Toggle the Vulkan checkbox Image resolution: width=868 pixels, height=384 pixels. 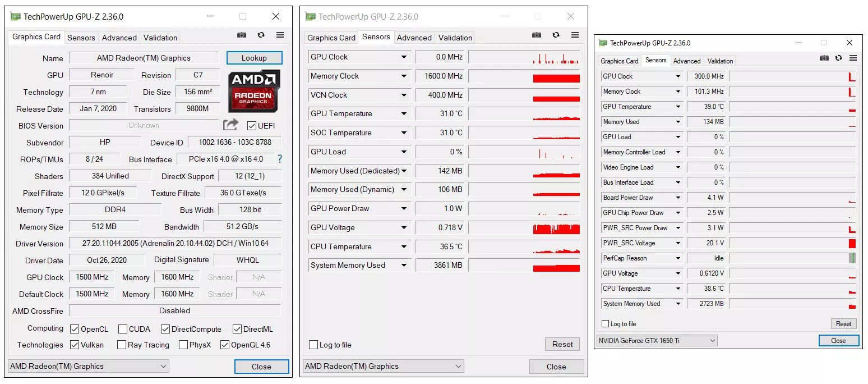(75, 345)
